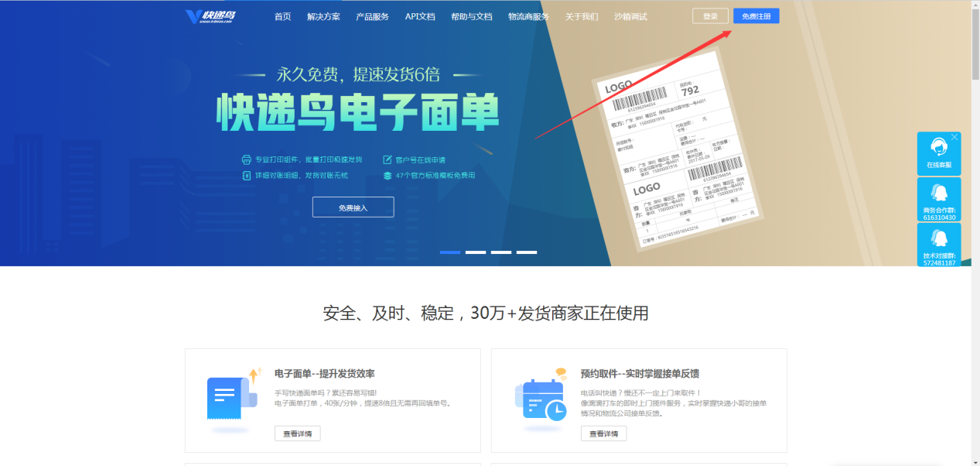This screenshot has width=980, height=466.
Task: Open 在线客服 headset widget
Action: (x=939, y=153)
